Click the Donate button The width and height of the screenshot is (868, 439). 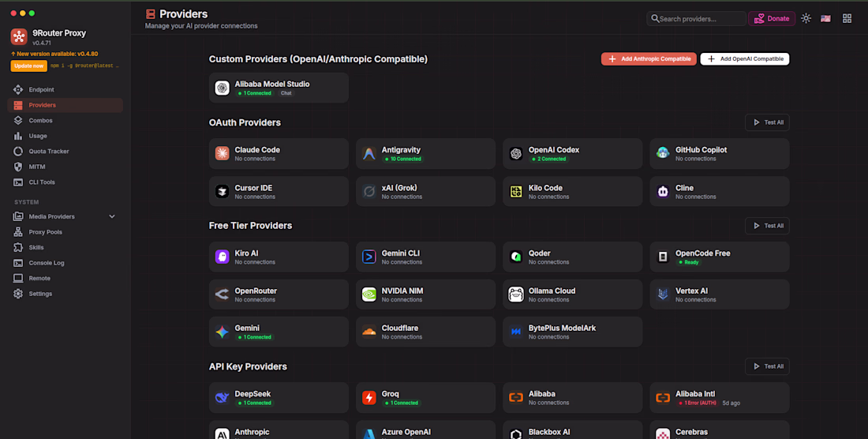pos(772,18)
